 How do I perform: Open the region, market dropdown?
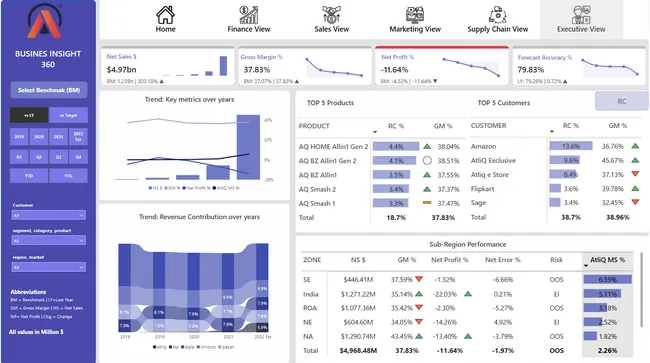(x=49, y=267)
